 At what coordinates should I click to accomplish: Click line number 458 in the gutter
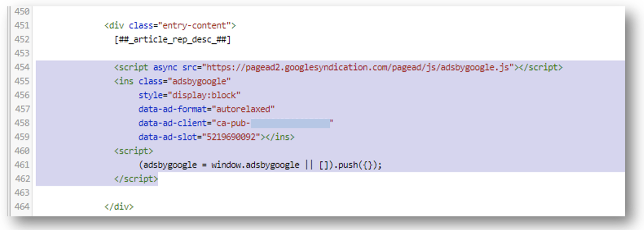point(22,123)
